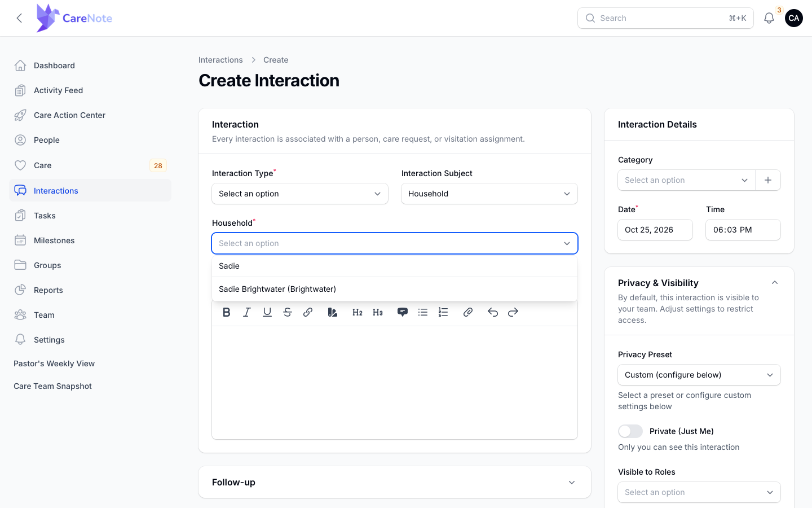Insert a hyperlink with the chain icon

[308, 312]
